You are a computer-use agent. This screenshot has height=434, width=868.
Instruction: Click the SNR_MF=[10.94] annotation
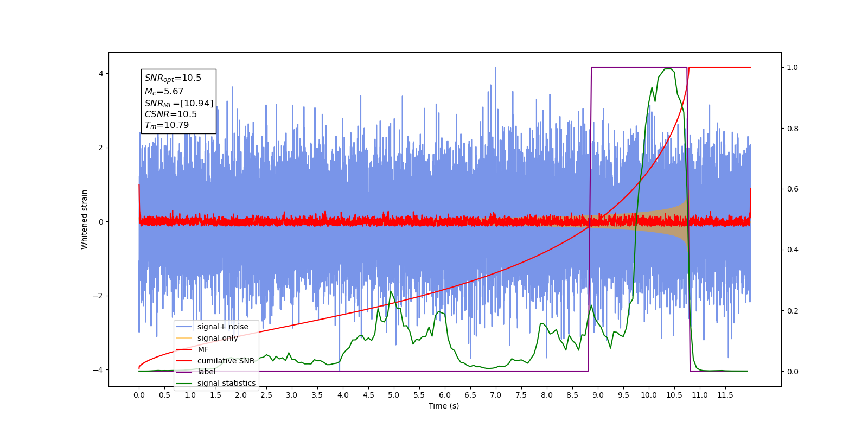179,103
